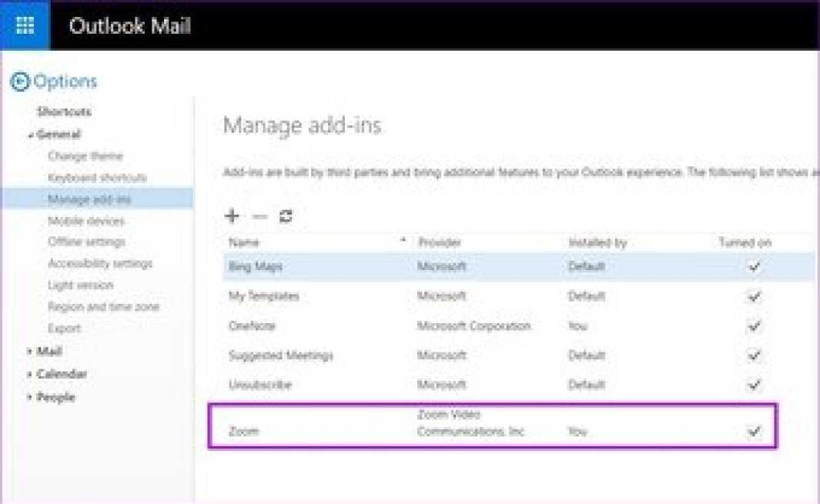Sort list by Name column header
This screenshot has width=820, height=504.
pyautogui.click(x=244, y=242)
